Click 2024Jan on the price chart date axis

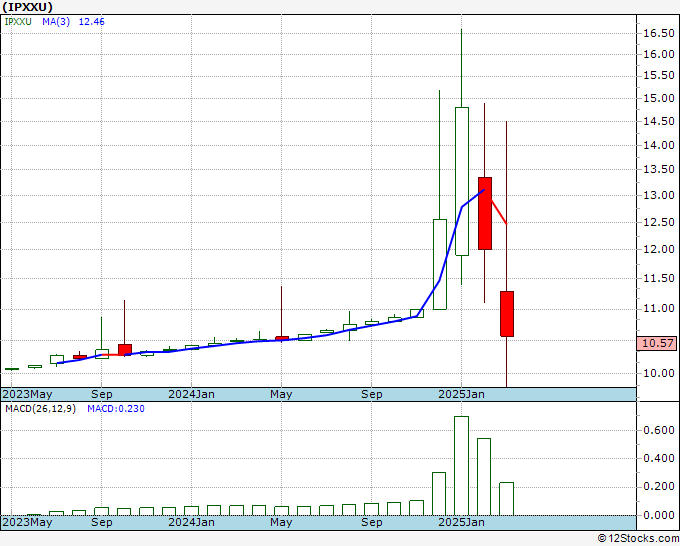pyautogui.click(x=191, y=394)
